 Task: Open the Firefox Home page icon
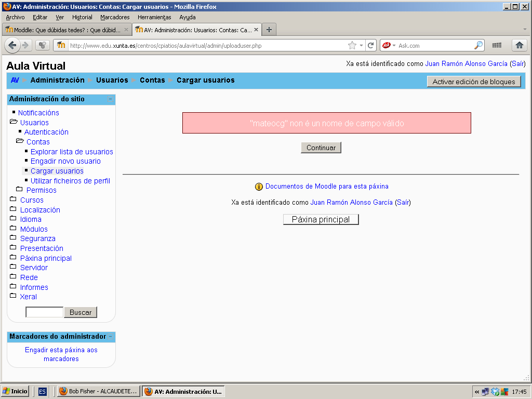519,45
